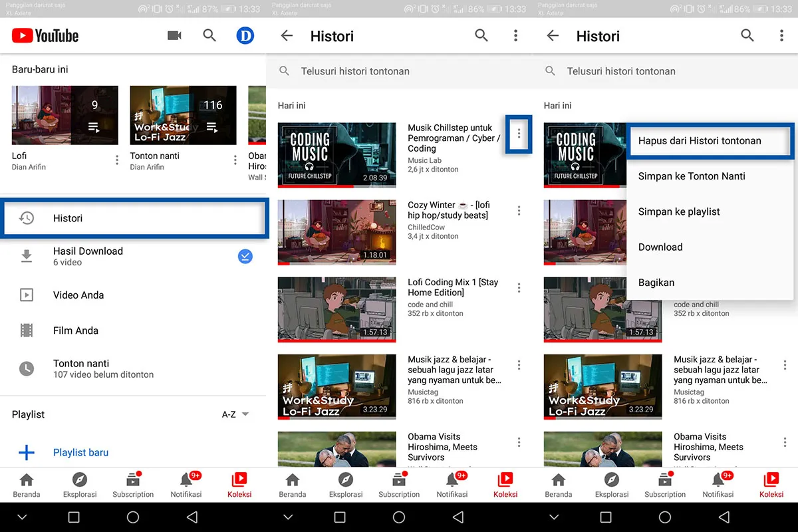Viewport: 798px width, 532px height.
Task: Select Simpan ke playlist from the context menu
Action: tap(679, 211)
